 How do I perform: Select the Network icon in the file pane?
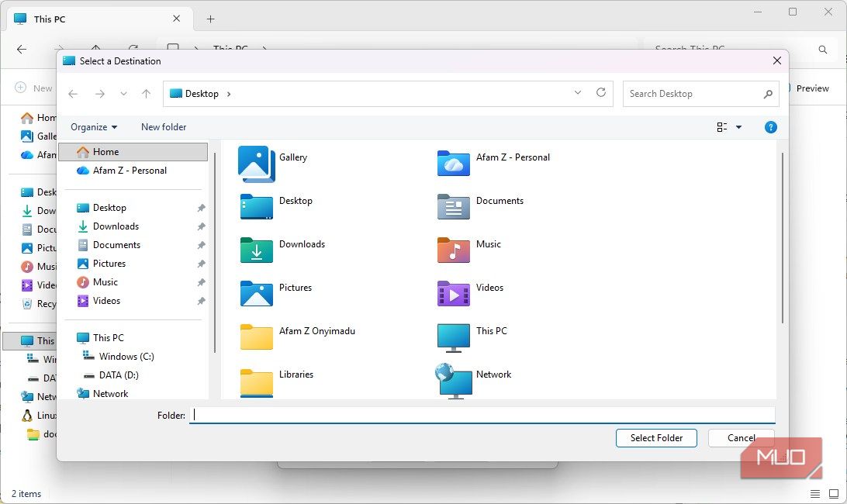(x=453, y=381)
